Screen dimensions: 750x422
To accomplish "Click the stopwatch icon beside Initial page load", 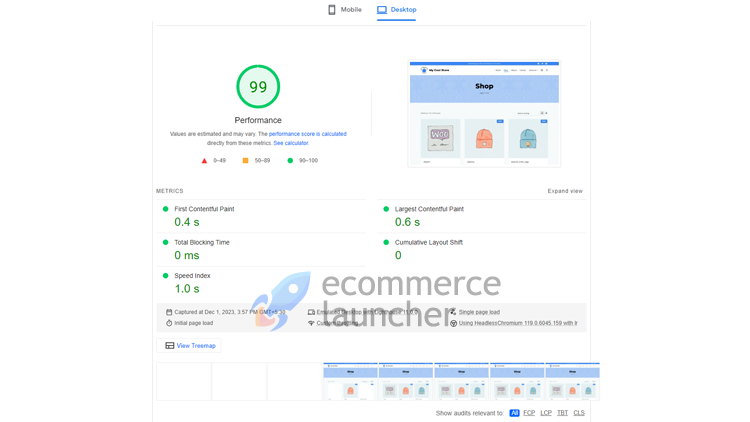I will (x=169, y=323).
